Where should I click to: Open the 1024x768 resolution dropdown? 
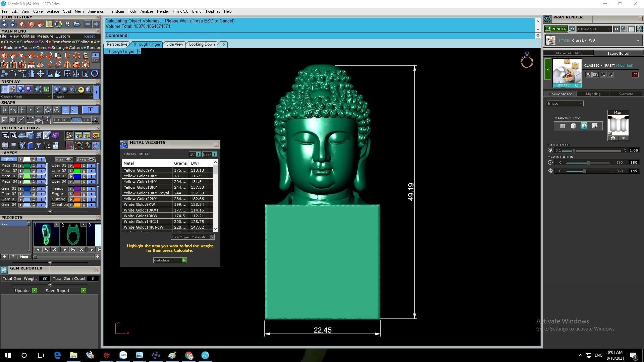coord(594,29)
